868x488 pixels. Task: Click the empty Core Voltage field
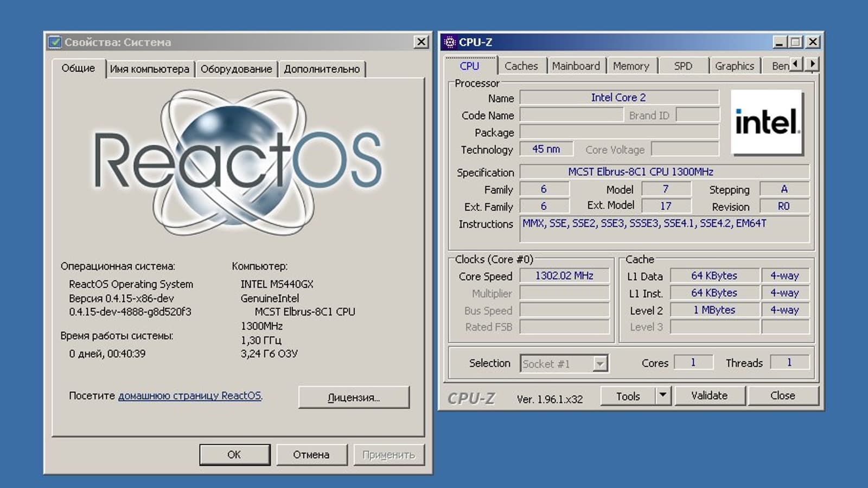(685, 149)
